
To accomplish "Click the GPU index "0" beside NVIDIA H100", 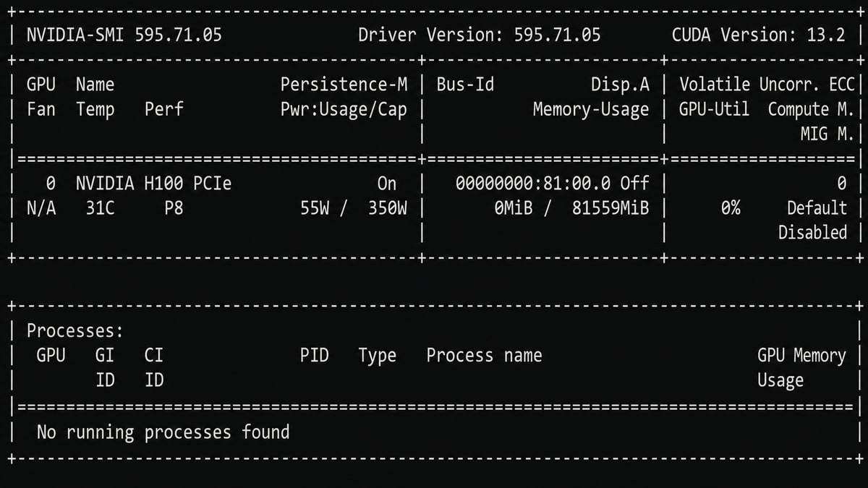I will (x=51, y=184).
